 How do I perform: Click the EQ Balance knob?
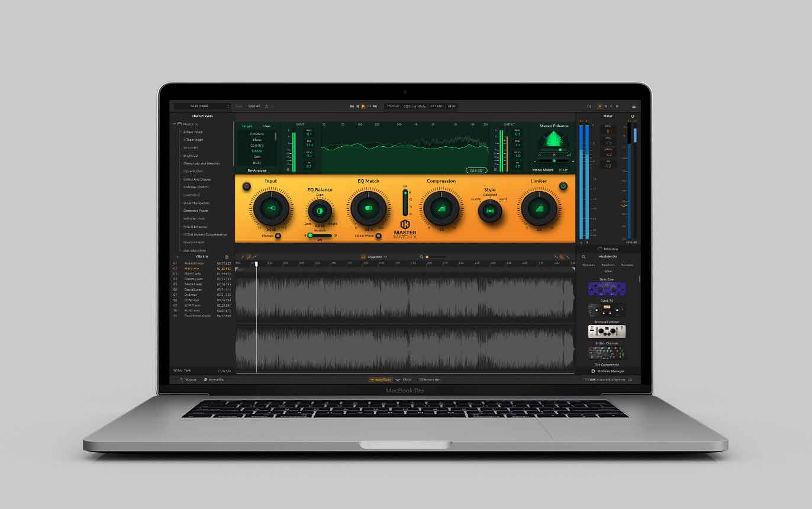[x=320, y=210]
